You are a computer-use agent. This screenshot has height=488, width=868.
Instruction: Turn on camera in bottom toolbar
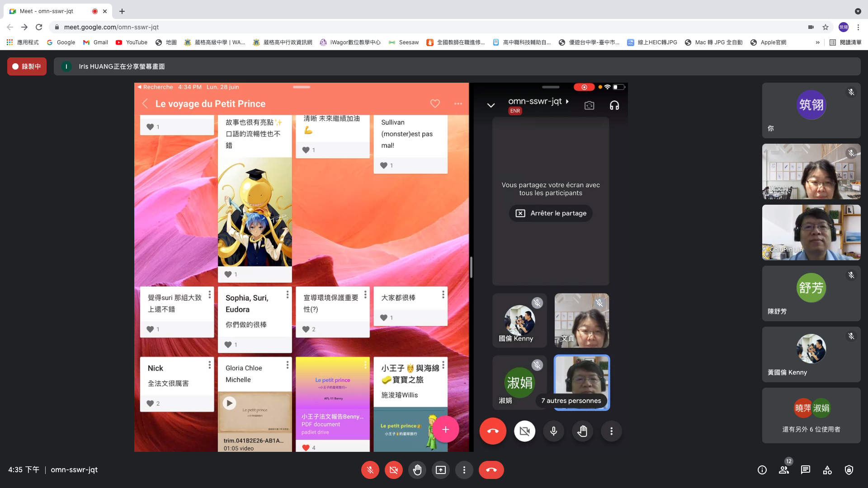point(393,470)
